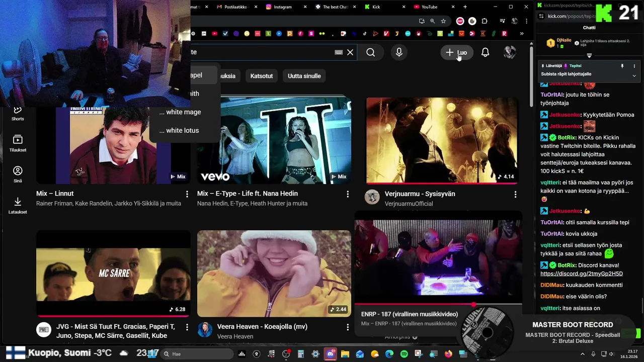The height and width of the screenshot is (362, 644).
Task: Open the on-screen keyboard icon in search box
Action: [x=339, y=52]
